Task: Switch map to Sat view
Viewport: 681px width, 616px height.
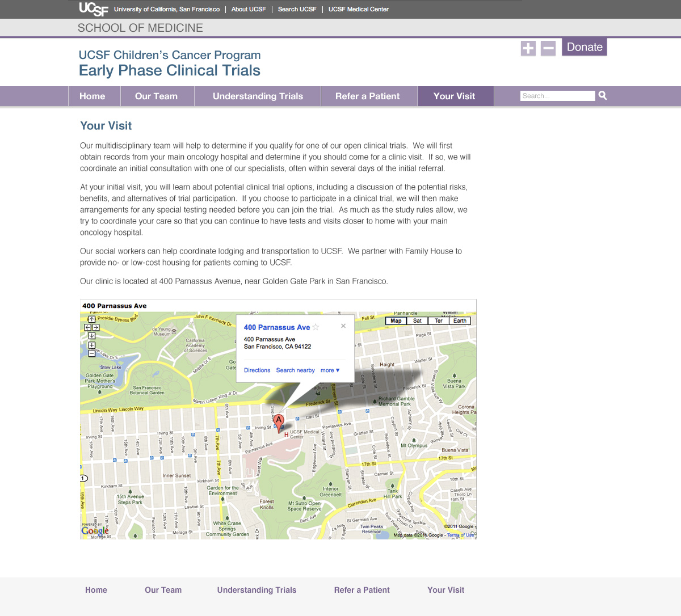Action: pyautogui.click(x=417, y=321)
